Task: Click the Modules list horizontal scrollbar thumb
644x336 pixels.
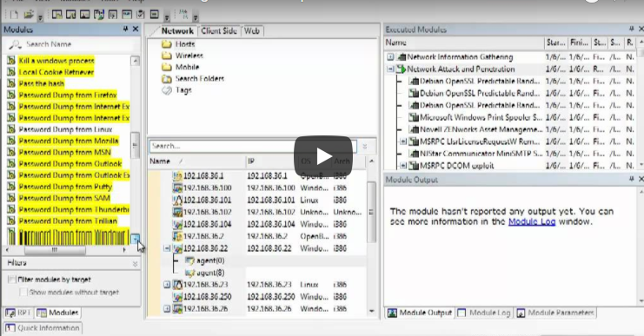Action: [55, 249]
